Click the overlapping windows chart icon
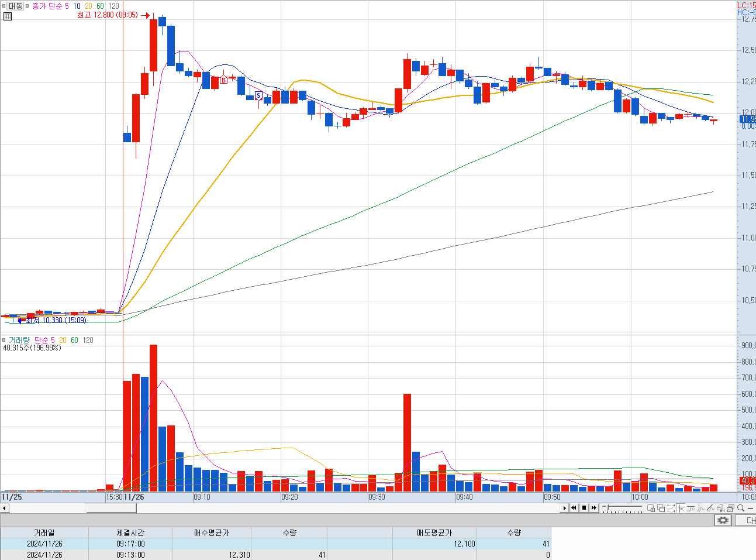The width and height of the screenshot is (756, 560). pyautogui.click(x=661, y=508)
